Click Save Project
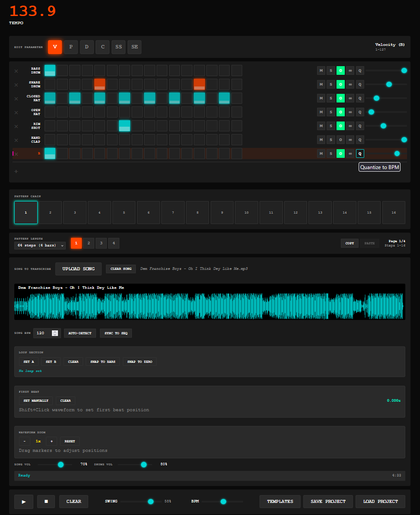The image size is (420, 515). point(328,502)
